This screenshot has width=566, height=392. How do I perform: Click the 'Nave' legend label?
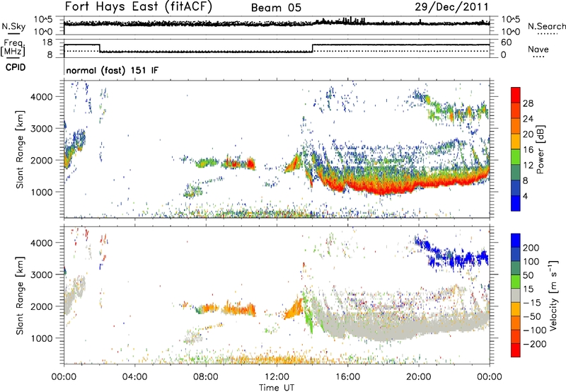(x=538, y=49)
